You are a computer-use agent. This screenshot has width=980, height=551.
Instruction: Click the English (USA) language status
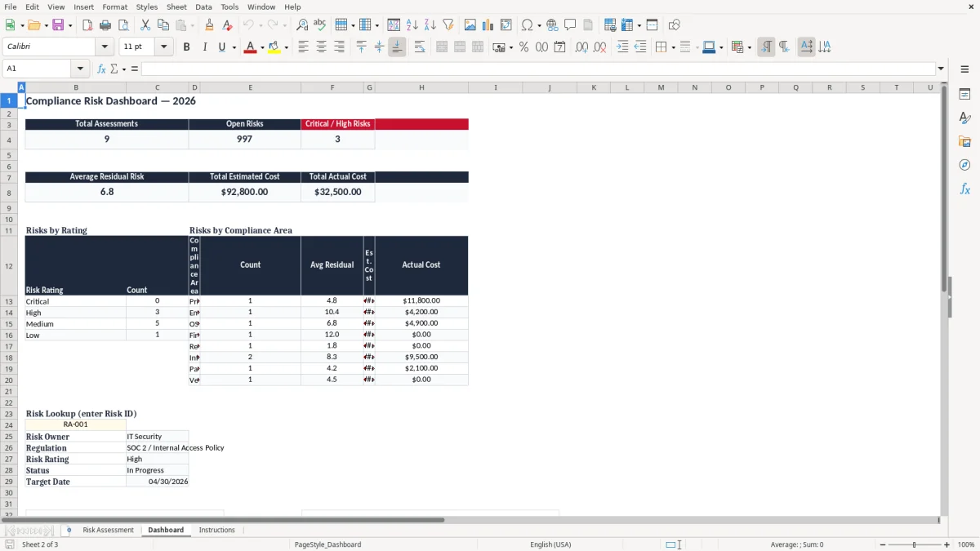click(550, 544)
